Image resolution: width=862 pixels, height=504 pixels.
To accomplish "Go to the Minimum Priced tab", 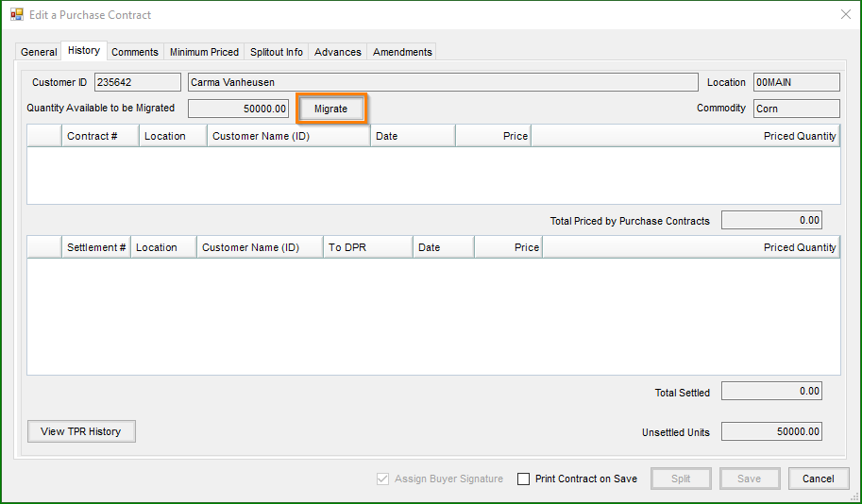I will pos(204,52).
